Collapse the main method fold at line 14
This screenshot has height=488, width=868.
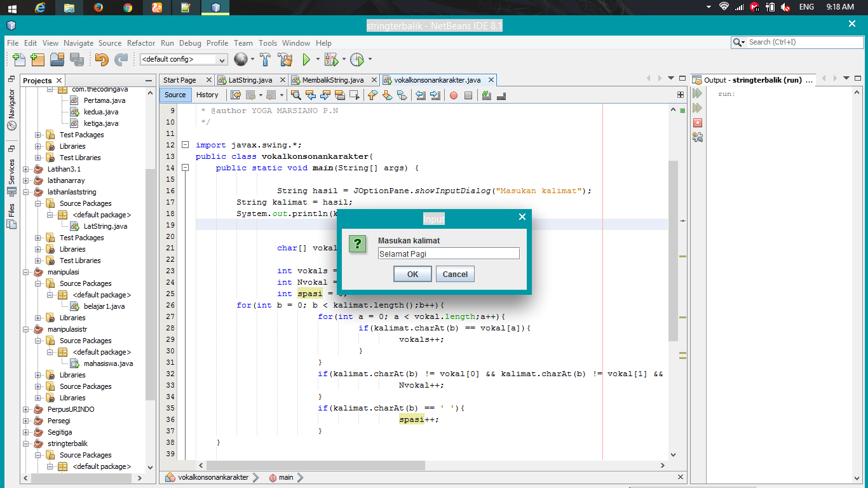tap(185, 168)
